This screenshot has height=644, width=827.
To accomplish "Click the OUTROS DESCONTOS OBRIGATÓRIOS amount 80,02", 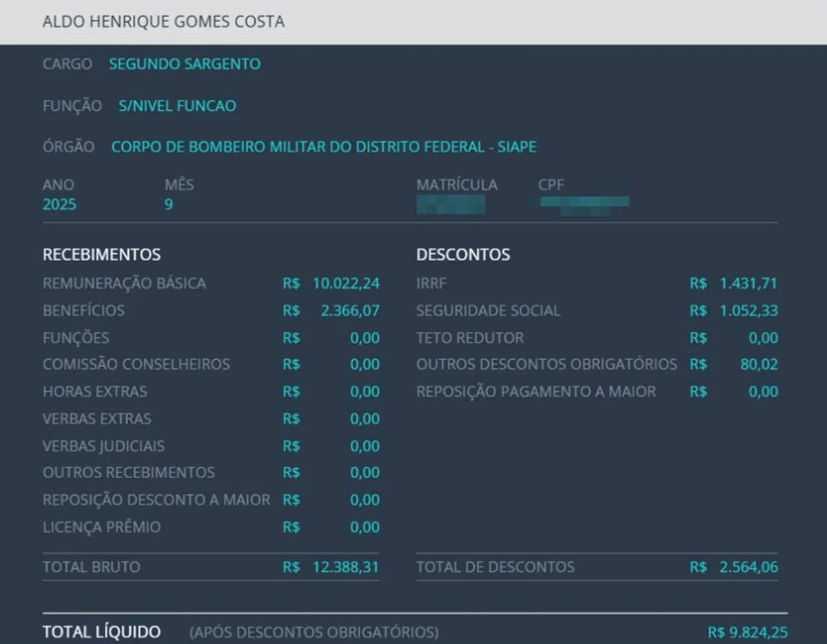I will (x=758, y=364).
